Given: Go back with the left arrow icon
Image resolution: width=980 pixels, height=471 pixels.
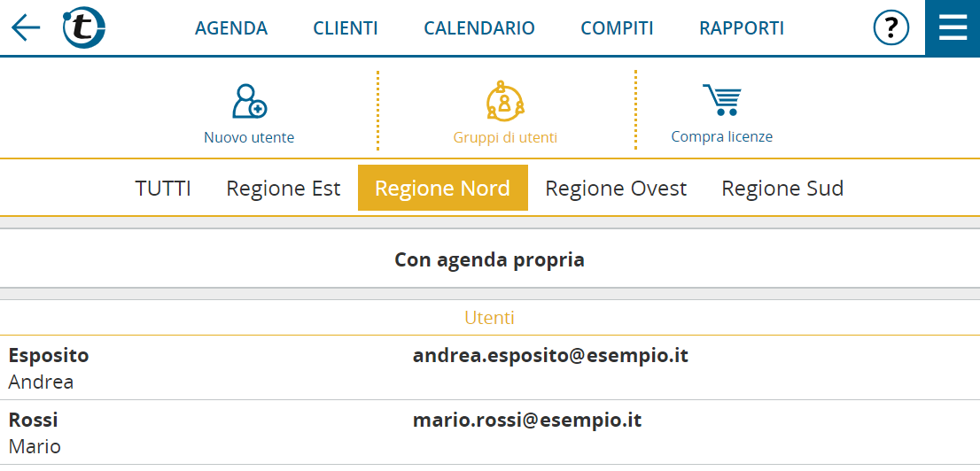Looking at the screenshot, I should [26, 27].
